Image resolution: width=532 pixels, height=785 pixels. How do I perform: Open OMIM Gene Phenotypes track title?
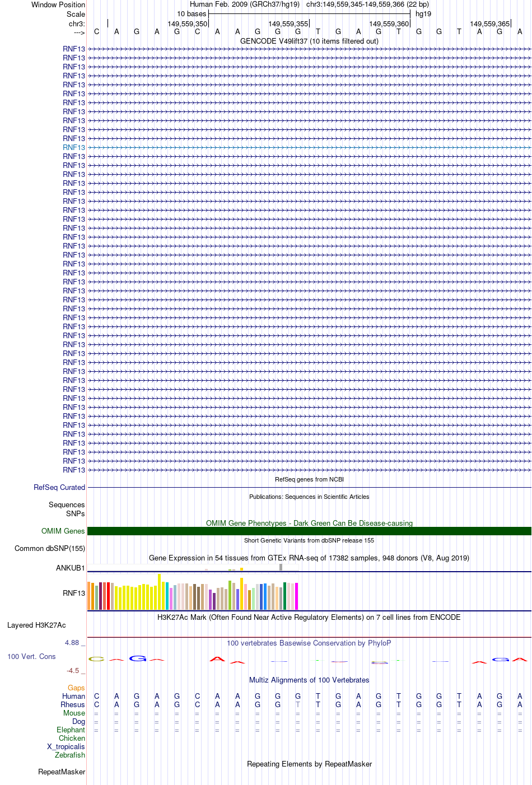pos(309,523)
